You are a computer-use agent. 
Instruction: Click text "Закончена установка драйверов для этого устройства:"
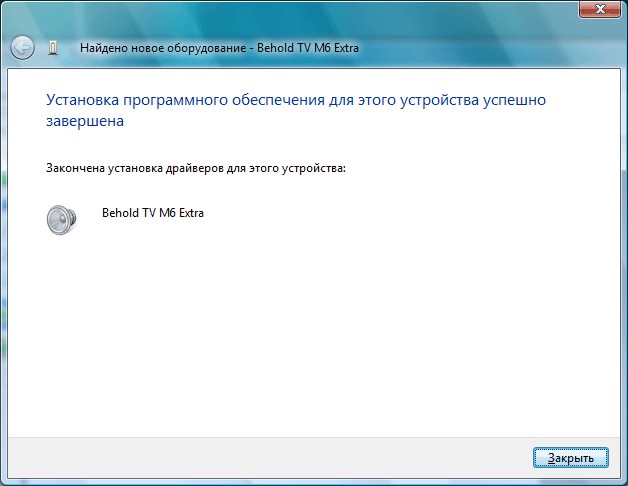195,168
